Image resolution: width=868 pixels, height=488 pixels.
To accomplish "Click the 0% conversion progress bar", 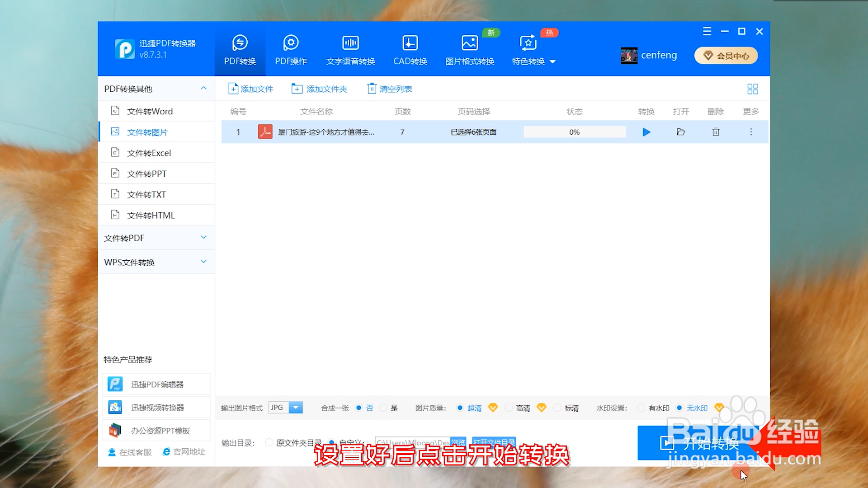I will coord(575,132).
